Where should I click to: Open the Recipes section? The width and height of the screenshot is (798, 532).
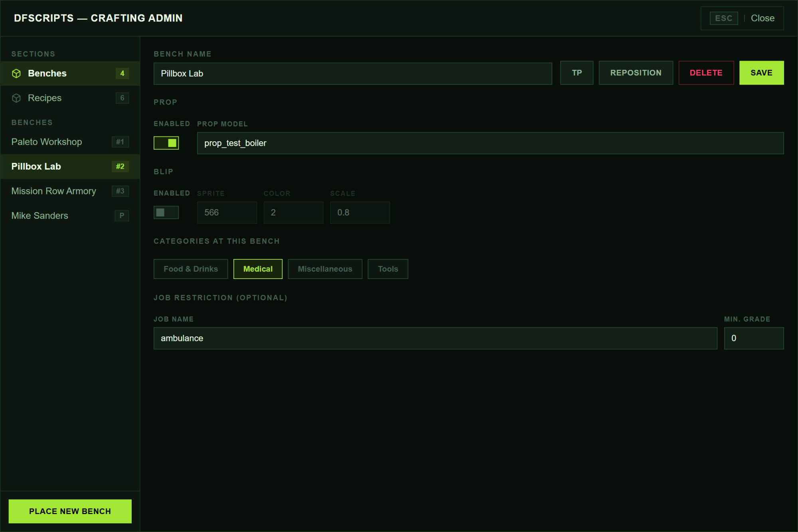click(70, 98)
